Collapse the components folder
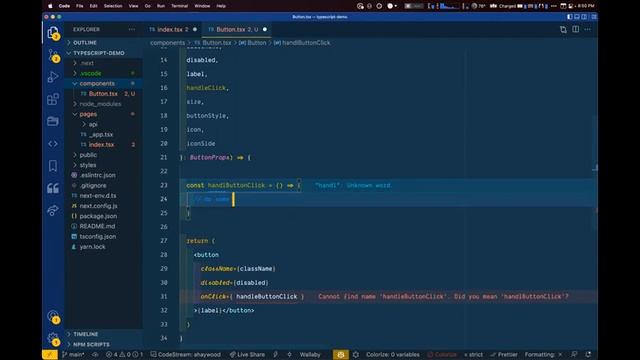The height and width of the screenshot is (360, 640). [97, 83]
